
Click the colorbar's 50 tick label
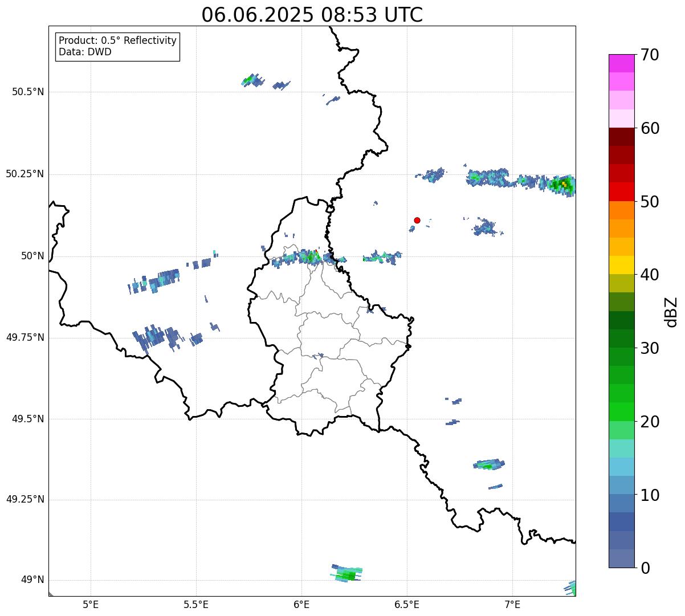pos(650,202)
